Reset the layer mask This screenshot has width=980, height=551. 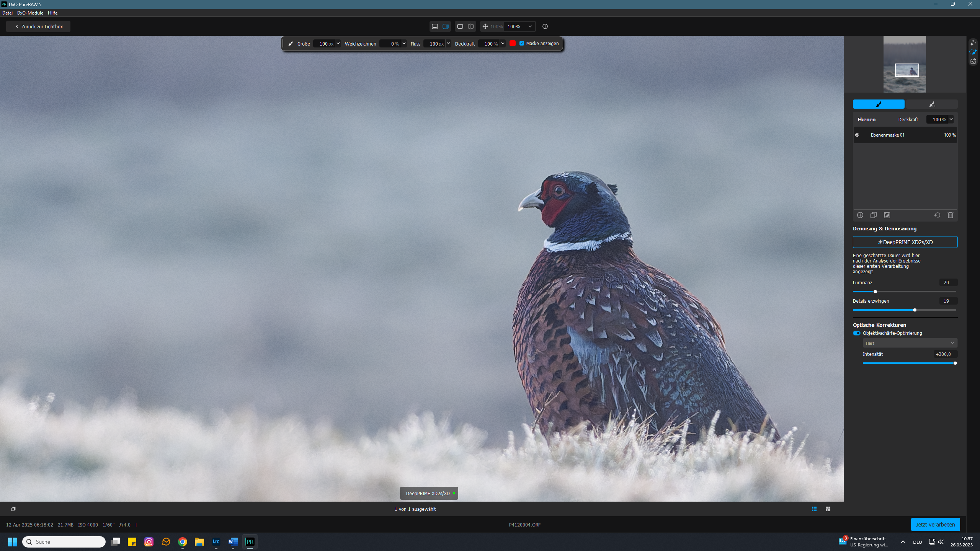point(937,215)
